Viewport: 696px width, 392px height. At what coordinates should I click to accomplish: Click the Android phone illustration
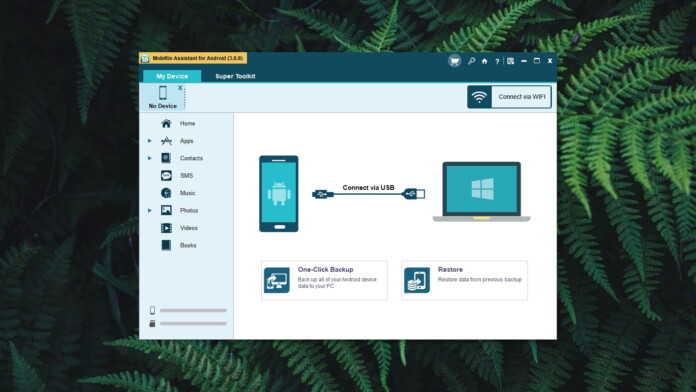click(279, 194)
